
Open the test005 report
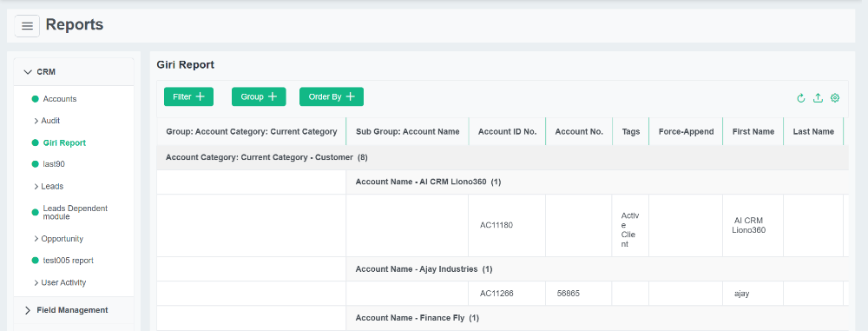click(68, 261)
